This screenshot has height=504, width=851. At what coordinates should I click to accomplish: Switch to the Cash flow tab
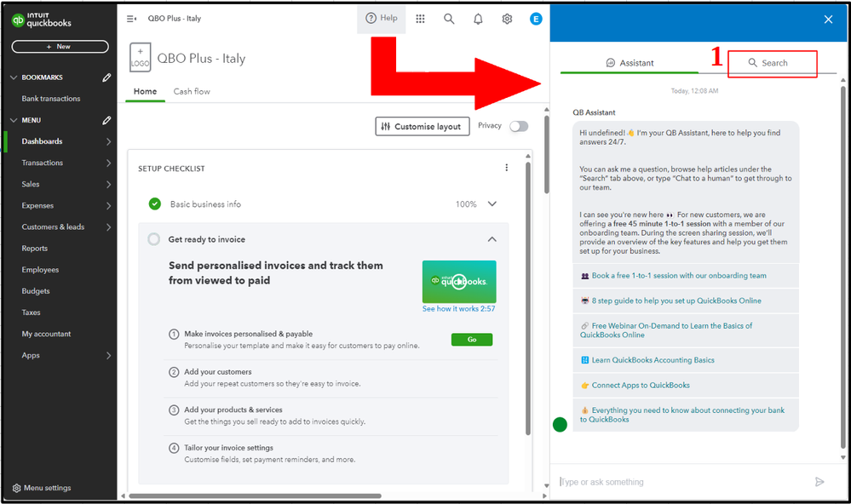click(192, 91)
